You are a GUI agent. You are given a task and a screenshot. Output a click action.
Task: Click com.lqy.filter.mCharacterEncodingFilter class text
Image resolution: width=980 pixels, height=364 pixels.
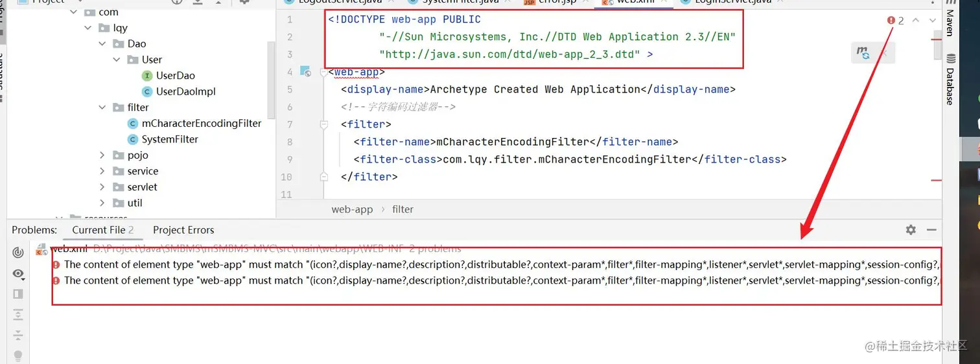(567, 159)
